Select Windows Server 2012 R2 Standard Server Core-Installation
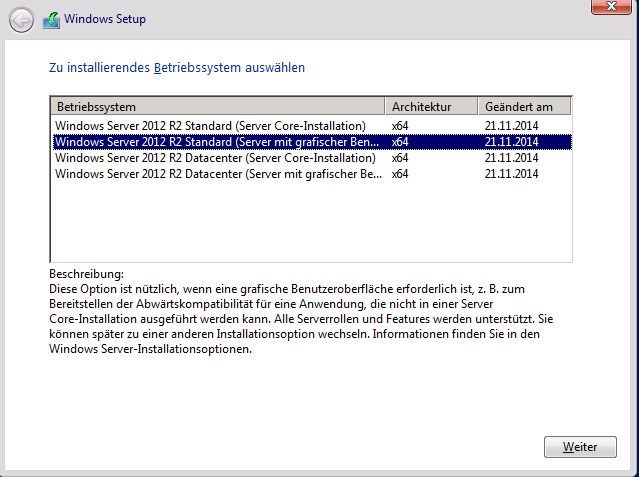The height and width of the screenshot is (477, 639). point(210,125)
